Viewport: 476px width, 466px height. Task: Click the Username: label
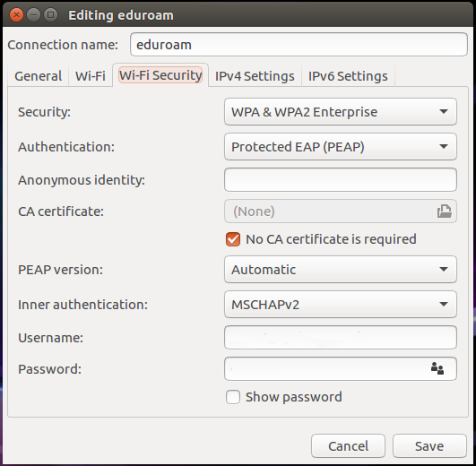(50, 338)
